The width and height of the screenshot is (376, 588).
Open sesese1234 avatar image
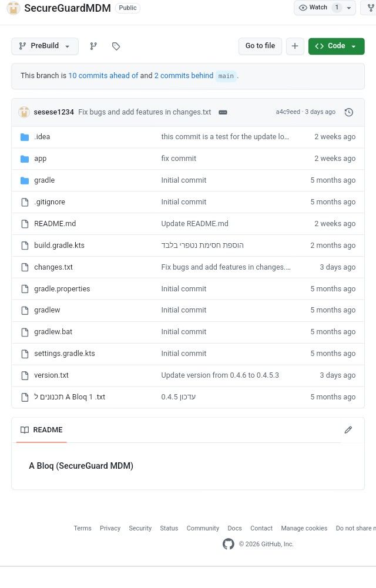click(x=24, y=112)
